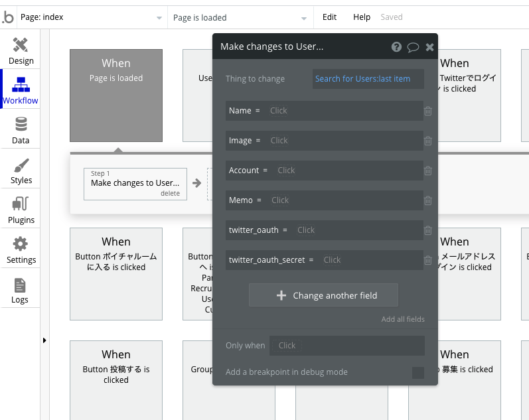Open the Plugins tab
The width and height of the screenshot is (529, 420).
click(21, 210)
